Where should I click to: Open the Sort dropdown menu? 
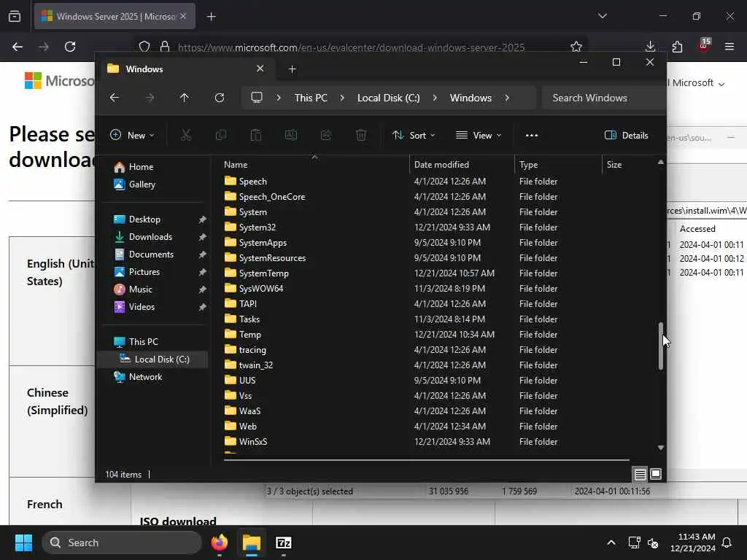[x=414, y=135]
